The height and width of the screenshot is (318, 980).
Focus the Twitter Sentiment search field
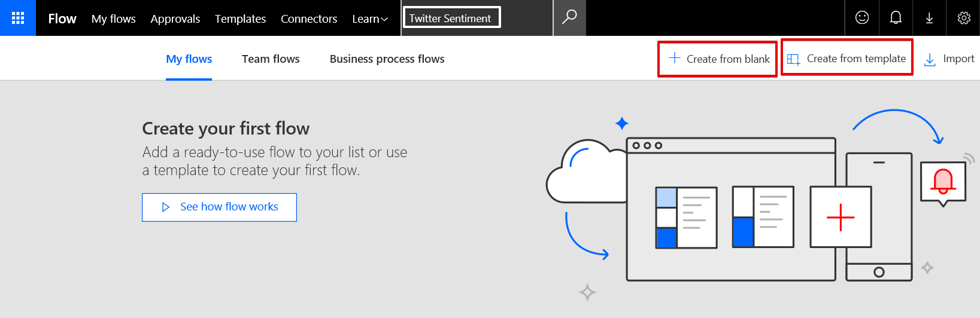click(452, 18)
